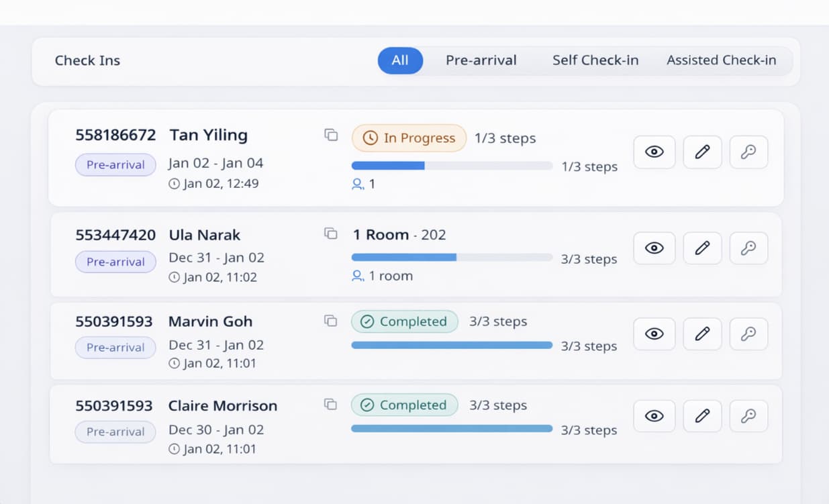This screenshot has width=829, height=504.
Task: Select the Assisted Check-in filter
Action: 722,60
